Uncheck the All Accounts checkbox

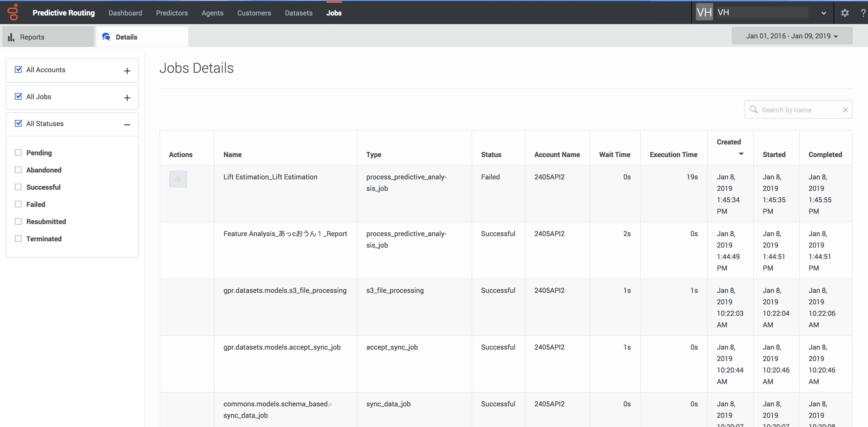tap(19, 70)
